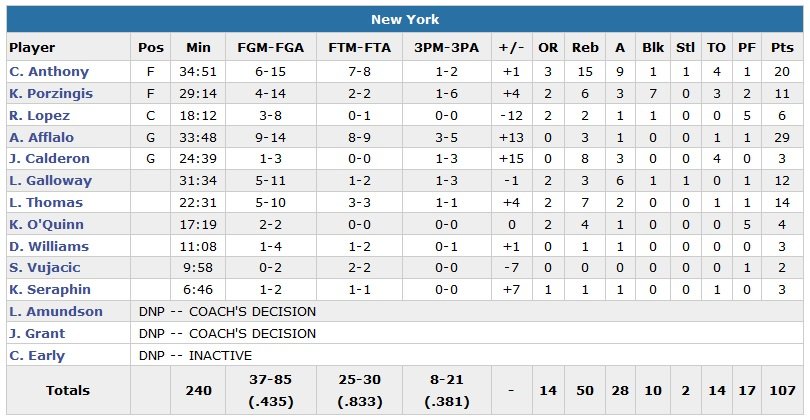Select D. Williams from the box score

[49, 246]
